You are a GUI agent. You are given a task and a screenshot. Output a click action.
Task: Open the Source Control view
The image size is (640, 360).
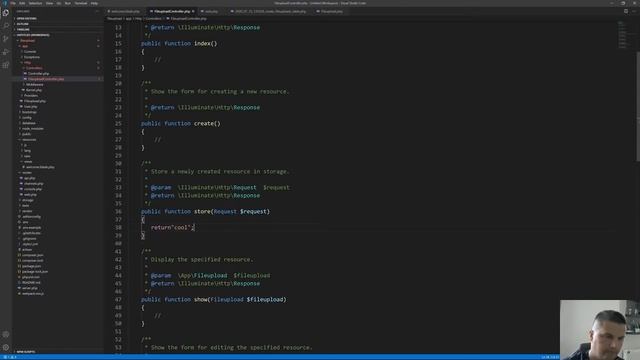pyautogui.click(x=6, y=39)
